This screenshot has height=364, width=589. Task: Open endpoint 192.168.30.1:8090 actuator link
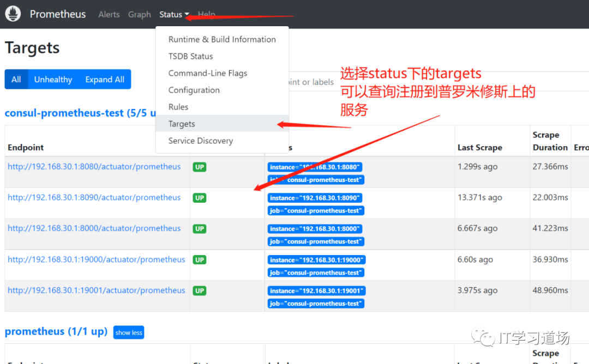click(x=94, y=197)
